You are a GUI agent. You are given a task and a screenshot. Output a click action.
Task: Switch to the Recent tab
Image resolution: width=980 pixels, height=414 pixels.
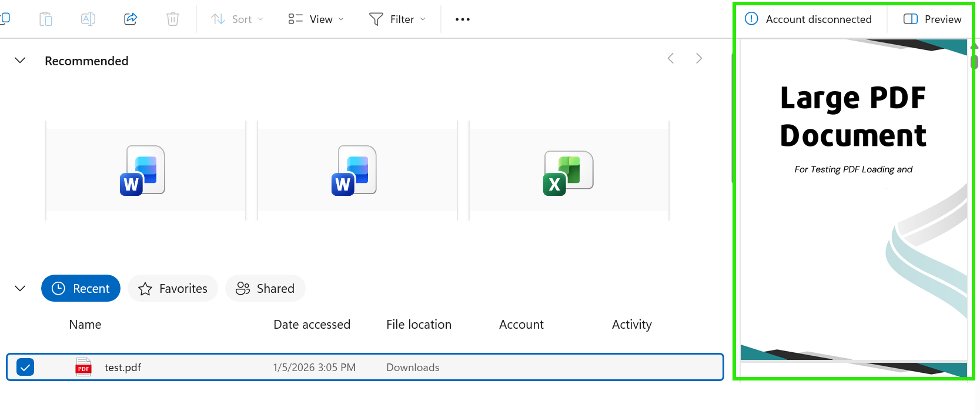[81, 288]
